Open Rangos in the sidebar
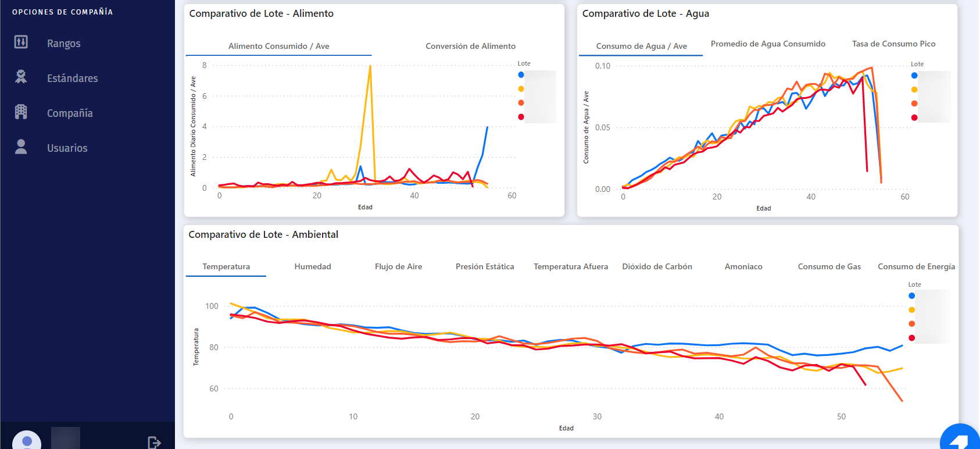The image size is (980, 449). (64, 44)
